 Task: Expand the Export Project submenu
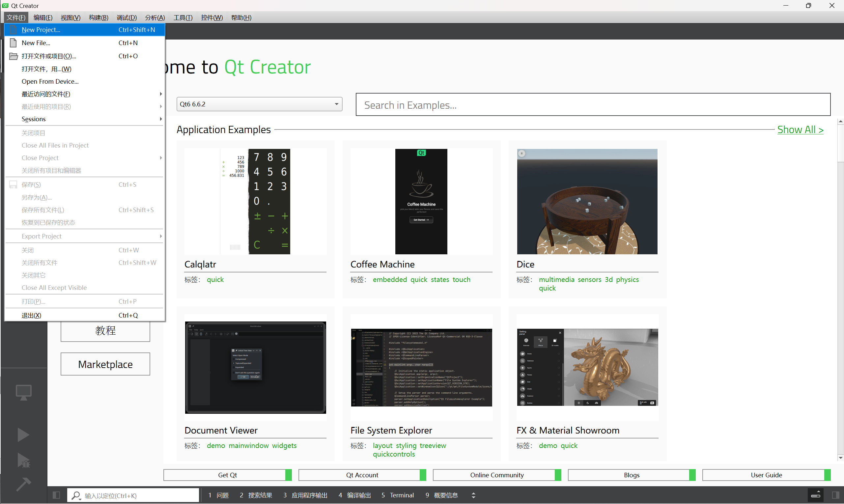(161, 236)
